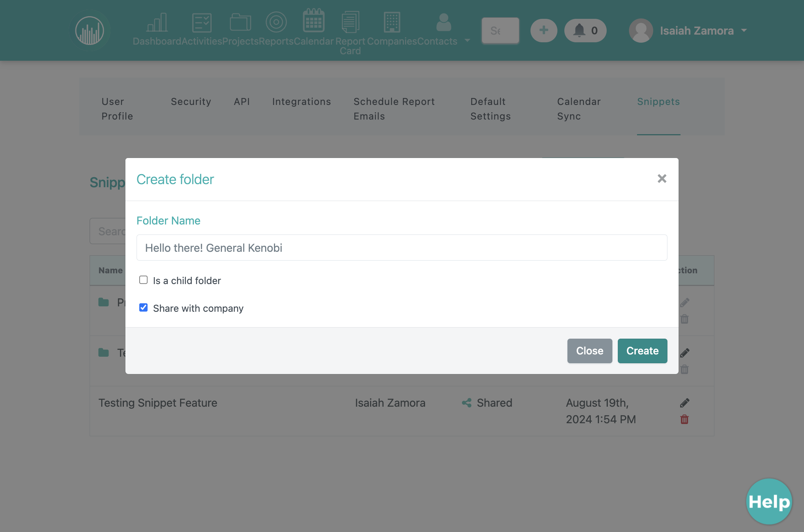Edit the Testing Snippet Feature row
This screenshot has width=804, height=532.
pyautogui.click(x=684, y=403)
